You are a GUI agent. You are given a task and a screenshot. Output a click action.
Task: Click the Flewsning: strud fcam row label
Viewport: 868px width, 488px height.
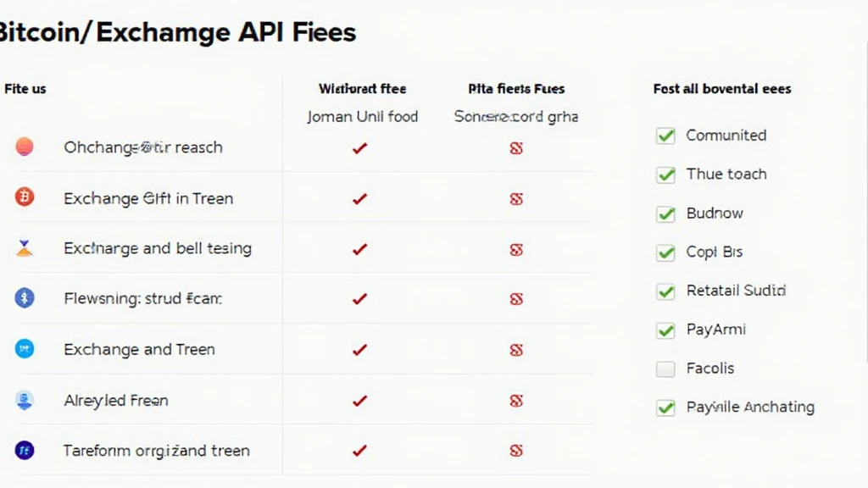pyautogui.click(x=142, y=298)
